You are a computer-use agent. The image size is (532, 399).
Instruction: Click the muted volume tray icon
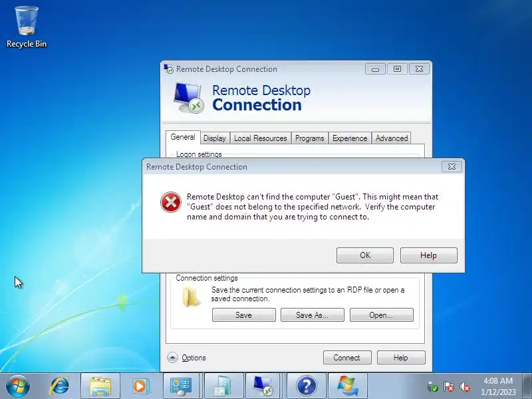click(465, 387)
